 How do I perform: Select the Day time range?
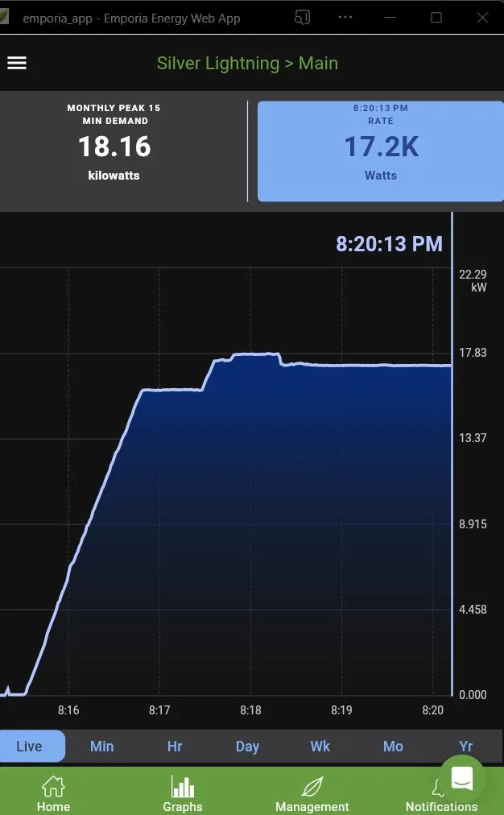247,746
